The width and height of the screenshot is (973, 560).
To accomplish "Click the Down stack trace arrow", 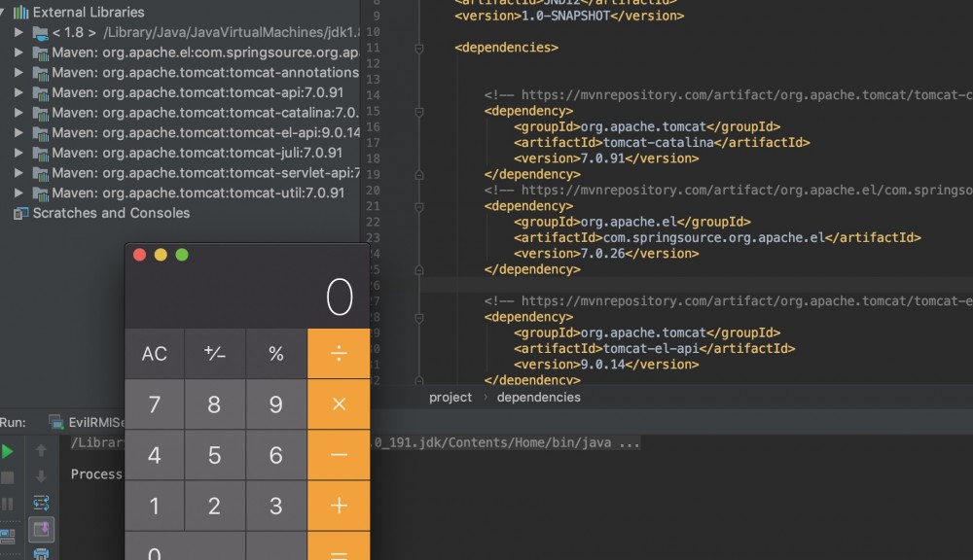I will coord(41,476).
